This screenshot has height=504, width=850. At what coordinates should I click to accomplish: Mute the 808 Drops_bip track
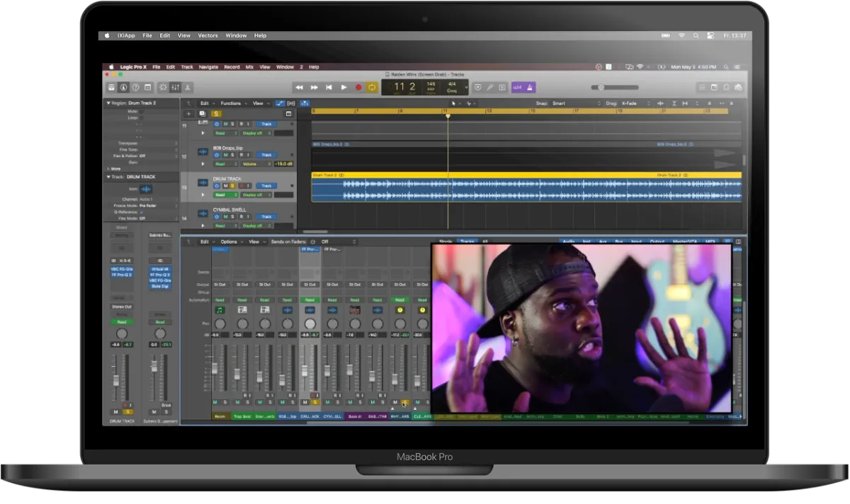[225, 154]
